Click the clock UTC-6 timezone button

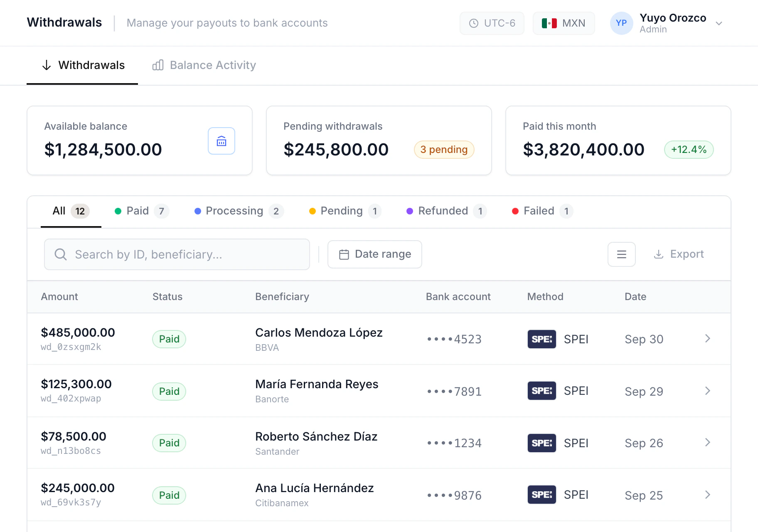click(x=492, y=23)
